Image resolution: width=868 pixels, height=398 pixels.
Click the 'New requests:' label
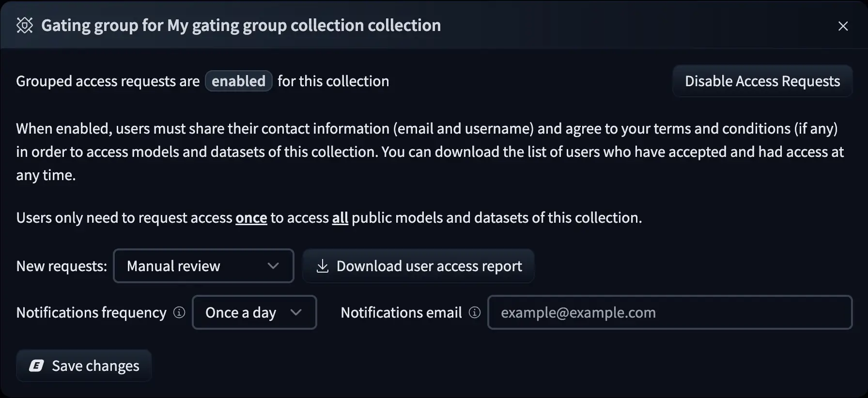(x=61, y=265)
